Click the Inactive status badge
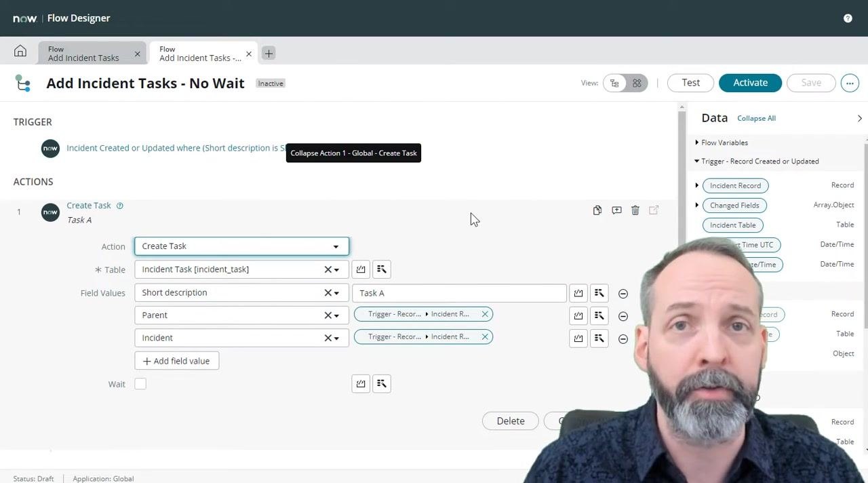868x483 pixels. 271,83
